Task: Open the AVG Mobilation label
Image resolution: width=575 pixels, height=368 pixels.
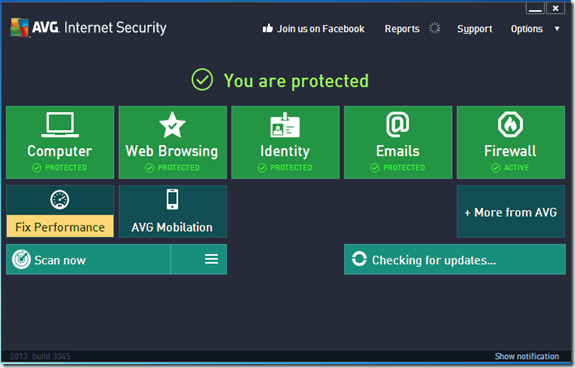Action: pyautogui.click(x=172, y=227)
